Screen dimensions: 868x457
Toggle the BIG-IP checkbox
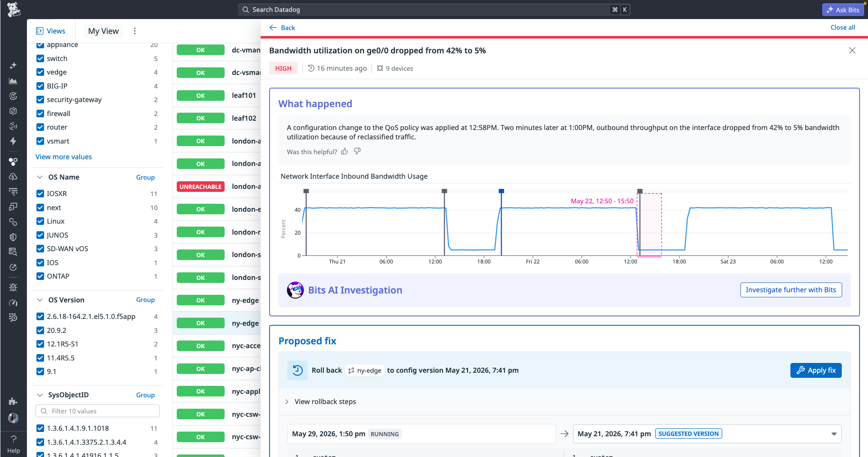(40, 86)
